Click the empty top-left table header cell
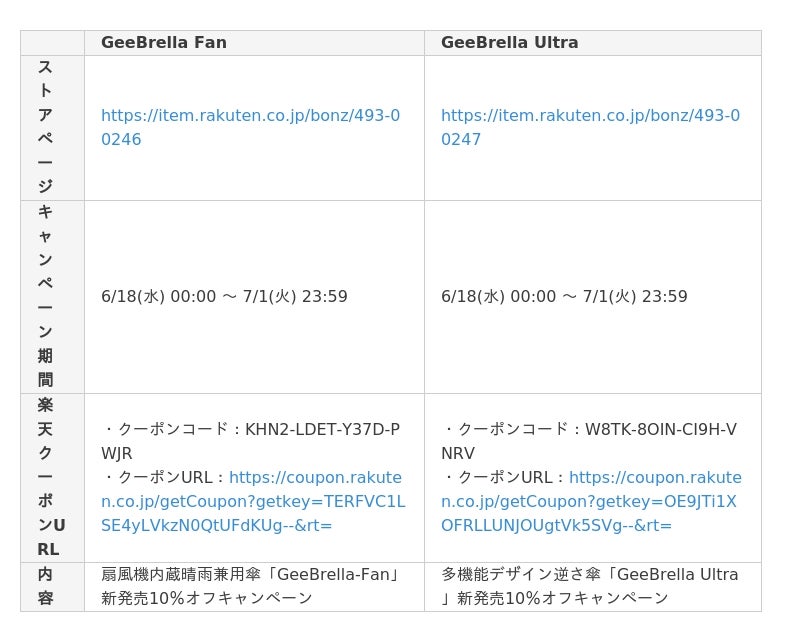The image size is (800, 642). pos(52,43)
